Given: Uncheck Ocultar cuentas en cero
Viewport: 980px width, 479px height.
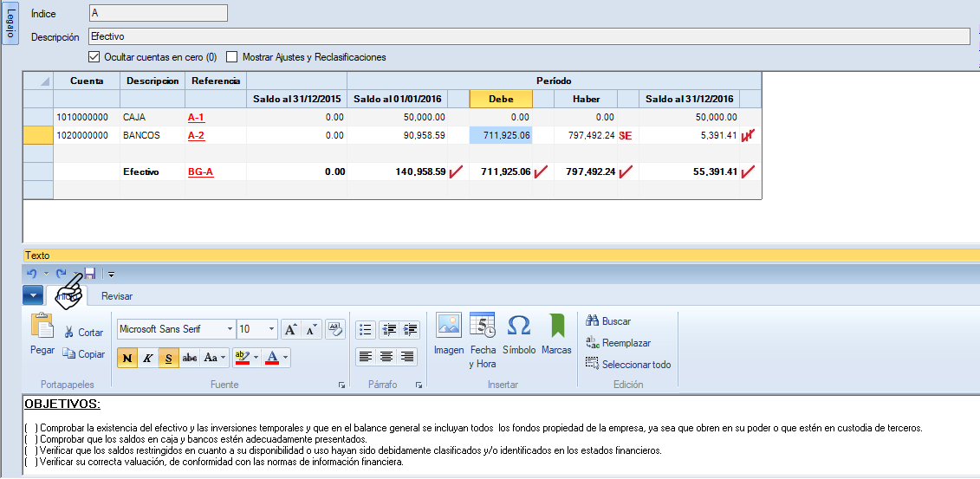Looking at the screenshot, I should coord(94,57).
